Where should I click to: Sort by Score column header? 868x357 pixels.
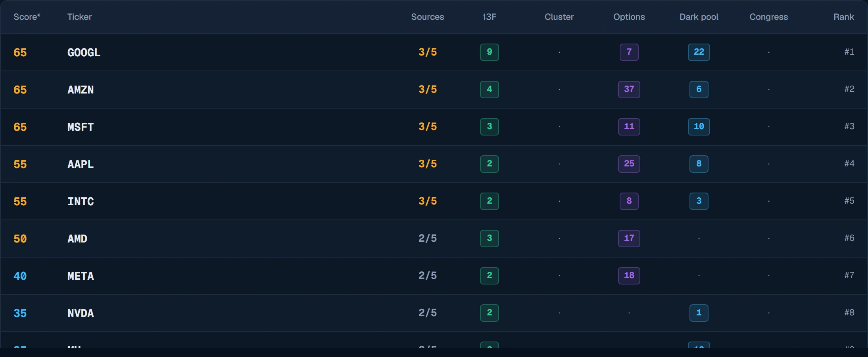[x=27, y=17]
